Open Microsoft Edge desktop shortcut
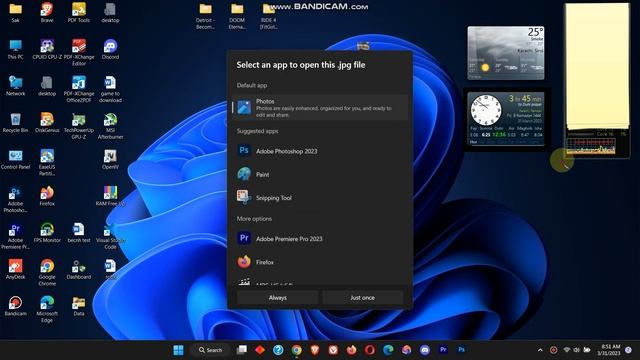 47,309
